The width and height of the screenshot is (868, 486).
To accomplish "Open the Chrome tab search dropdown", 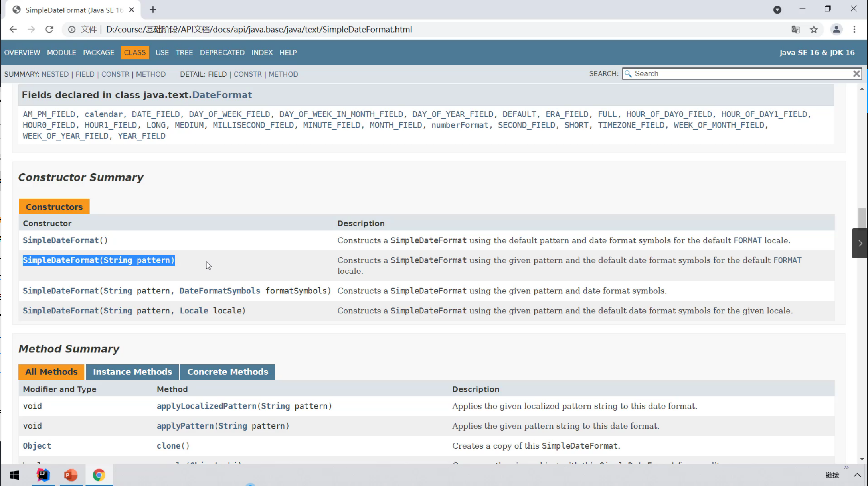I will [x=777, y=10].
